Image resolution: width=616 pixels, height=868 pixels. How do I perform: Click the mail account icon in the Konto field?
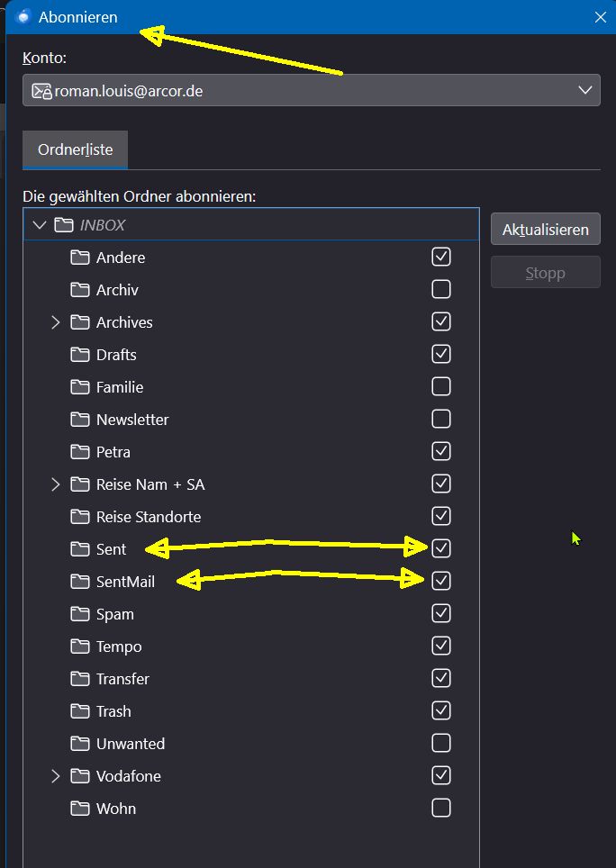coord(42,91)
